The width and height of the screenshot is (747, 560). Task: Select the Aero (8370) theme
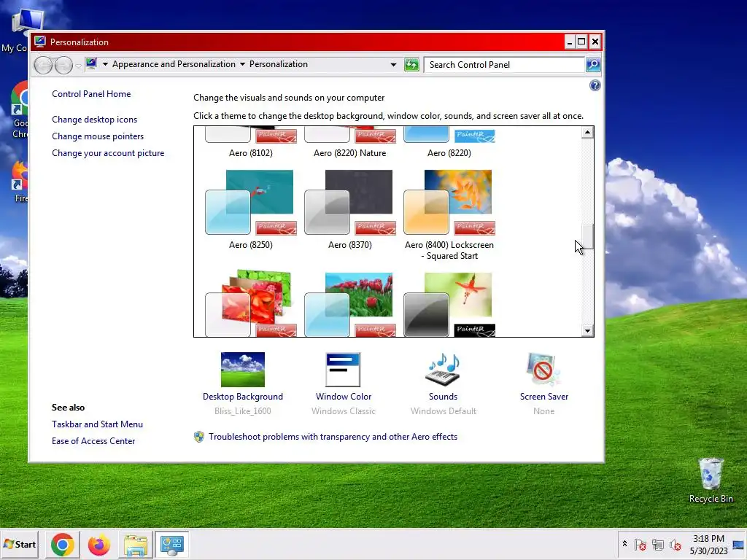click(349, 209)
